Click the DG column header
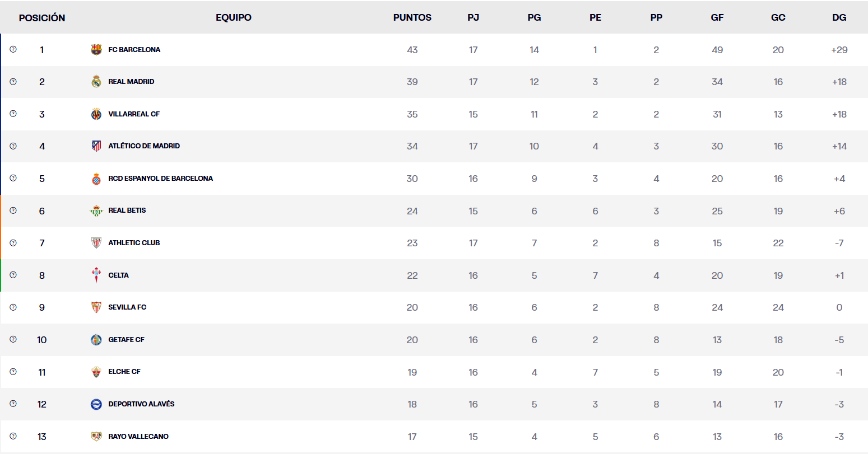This screenshot has height=454, width=868. coord(839,17)
